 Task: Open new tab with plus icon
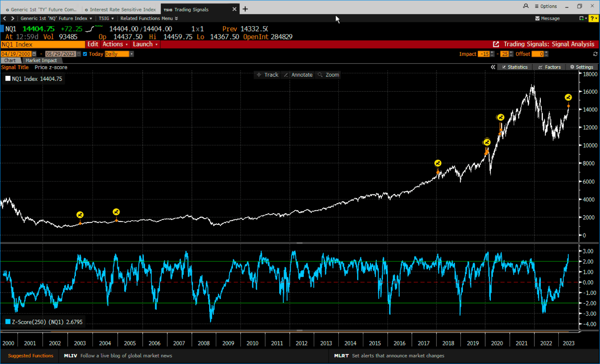[245, 9]
